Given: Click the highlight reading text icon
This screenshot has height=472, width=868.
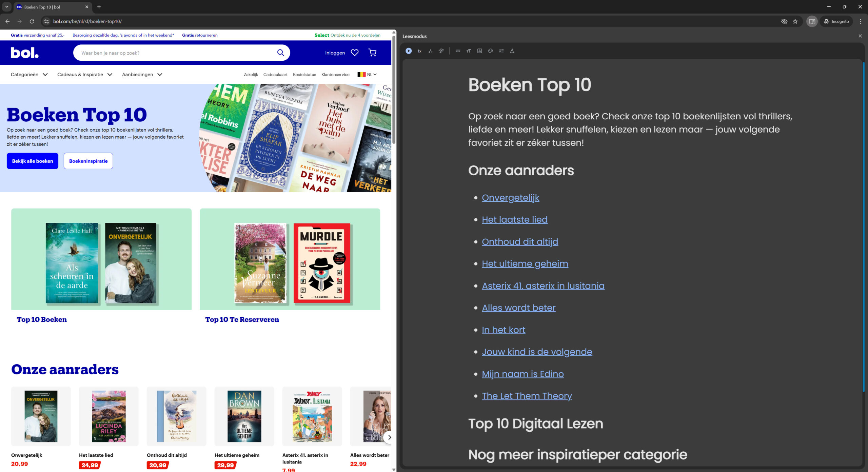Looking at the screenshot, I should pos(441,51).
